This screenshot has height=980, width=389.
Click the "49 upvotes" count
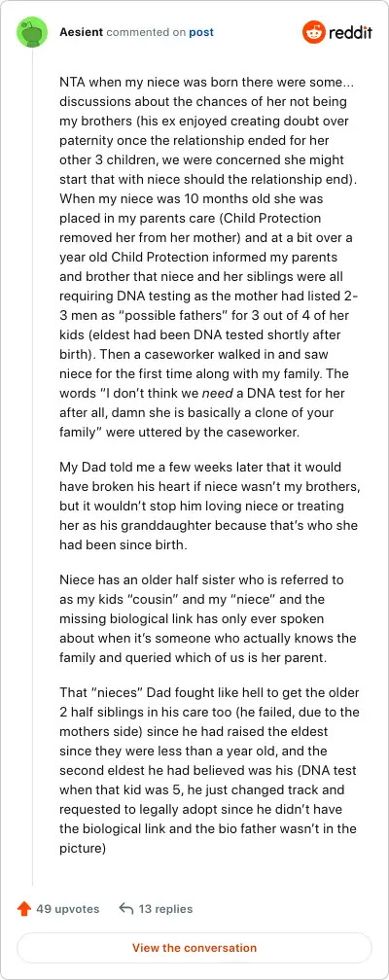(x=67, y=909)
